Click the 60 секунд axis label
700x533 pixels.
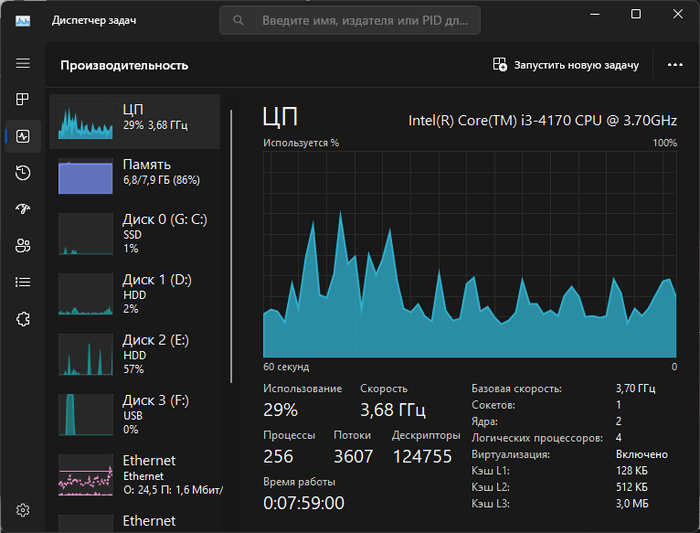286,367
